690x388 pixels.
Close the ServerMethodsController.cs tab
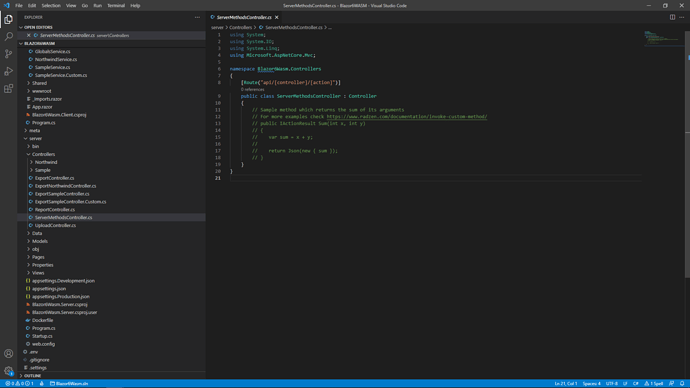[276, 17]
